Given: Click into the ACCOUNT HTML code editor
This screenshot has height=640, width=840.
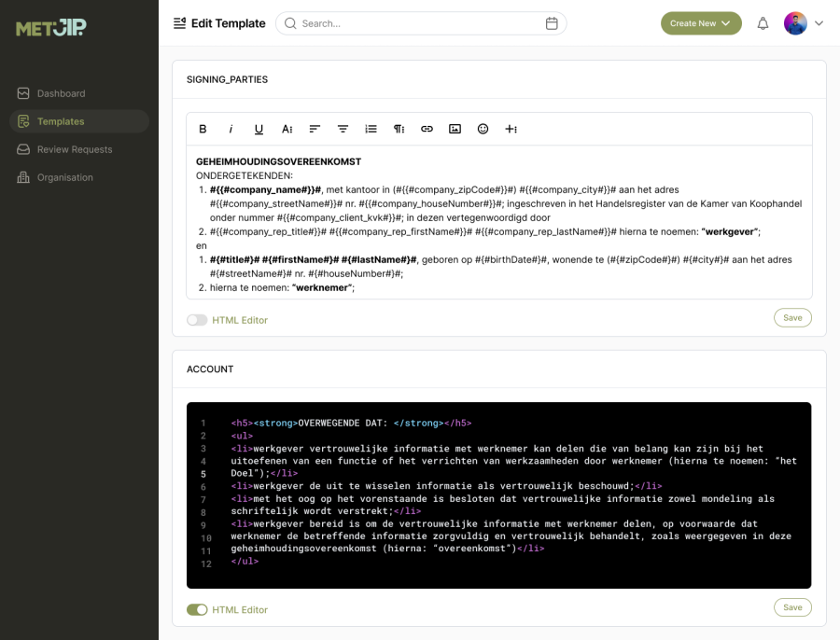Looking at the screenshot, I should pyautogui.click(x=498, y=495).
